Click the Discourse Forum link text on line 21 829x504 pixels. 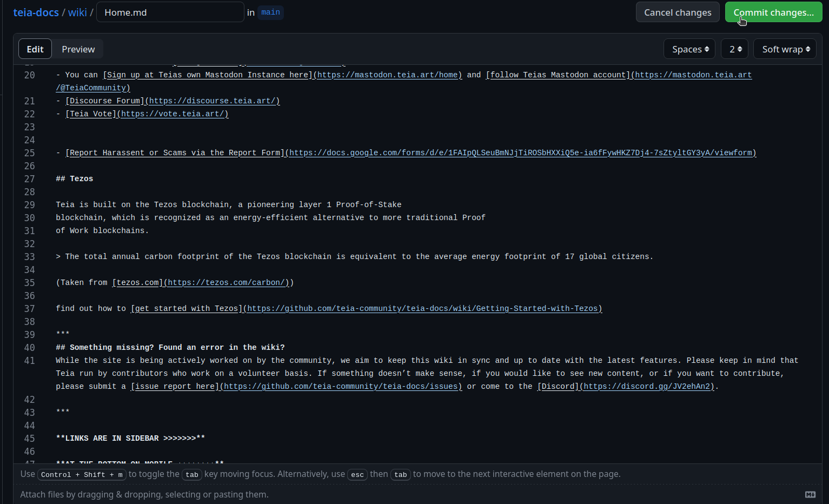pos(105,101)
